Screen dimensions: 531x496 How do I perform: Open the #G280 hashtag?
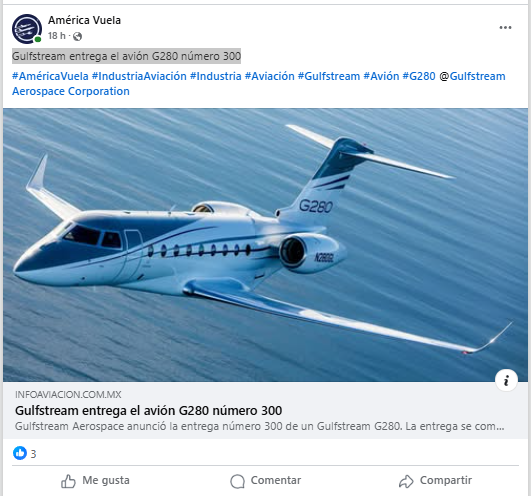click(x=419, y=76)
